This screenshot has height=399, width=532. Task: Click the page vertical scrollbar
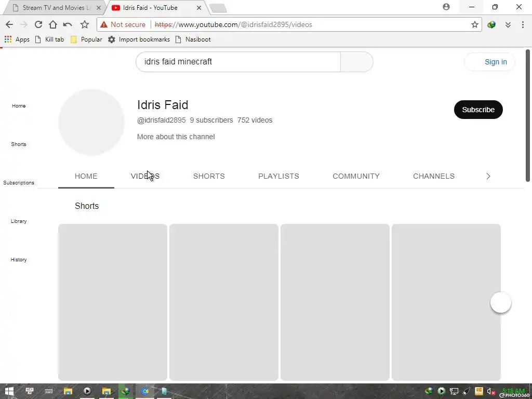(x=528, y=115)
